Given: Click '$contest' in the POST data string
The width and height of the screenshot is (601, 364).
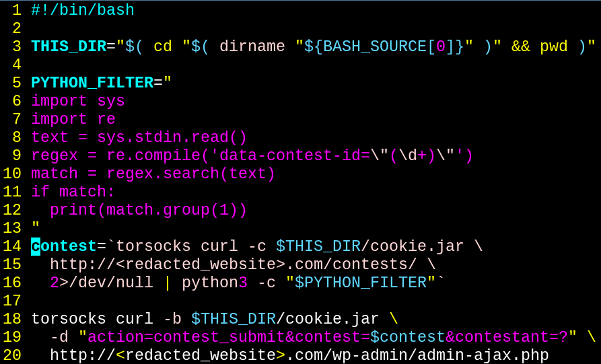Looking at the screenshot, I should point(407,337).
